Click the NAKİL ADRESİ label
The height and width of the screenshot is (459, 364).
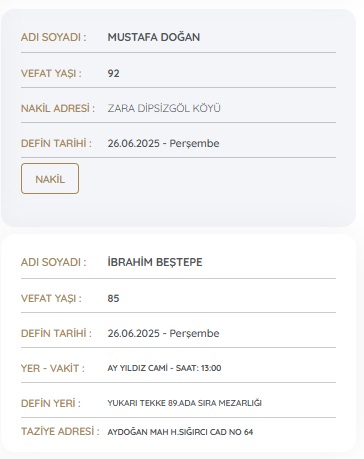58,108
